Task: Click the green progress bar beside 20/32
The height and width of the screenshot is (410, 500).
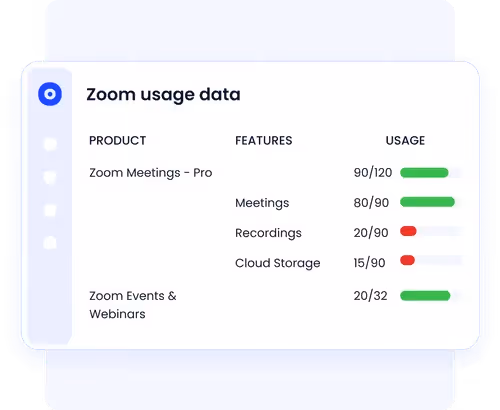Action: coord(425,296)
